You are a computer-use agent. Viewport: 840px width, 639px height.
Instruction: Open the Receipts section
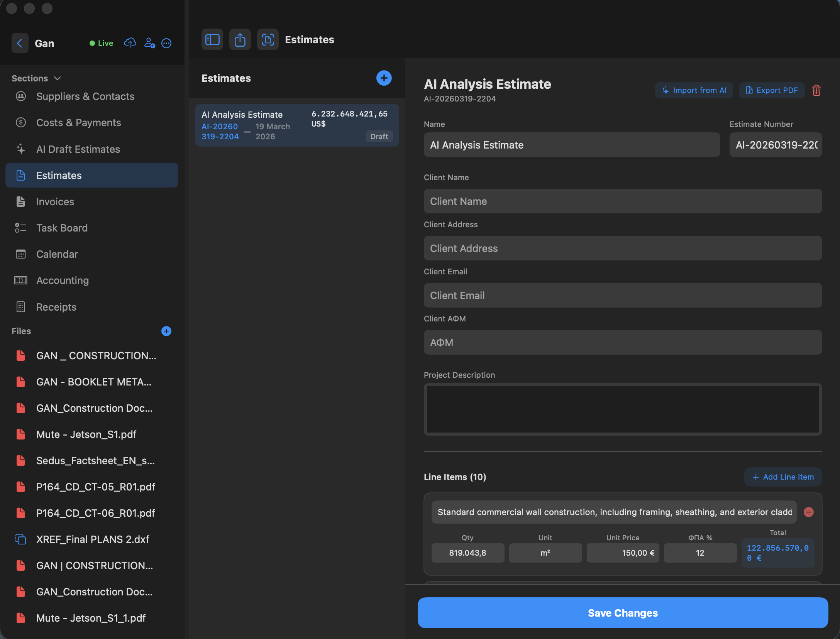[x=92, y=307]
